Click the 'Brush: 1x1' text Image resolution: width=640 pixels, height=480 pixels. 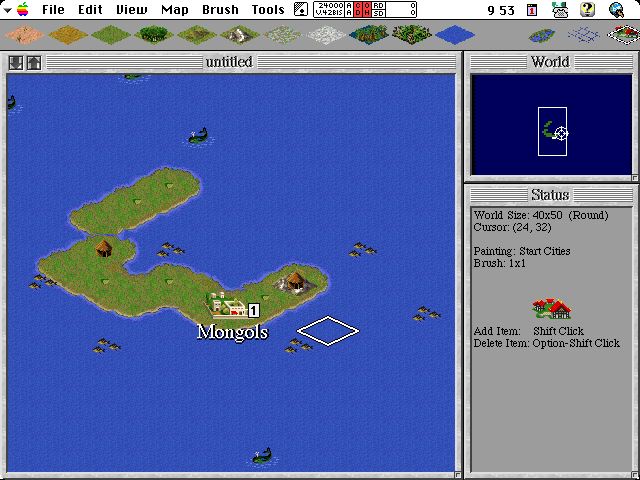tap(500, 263)
